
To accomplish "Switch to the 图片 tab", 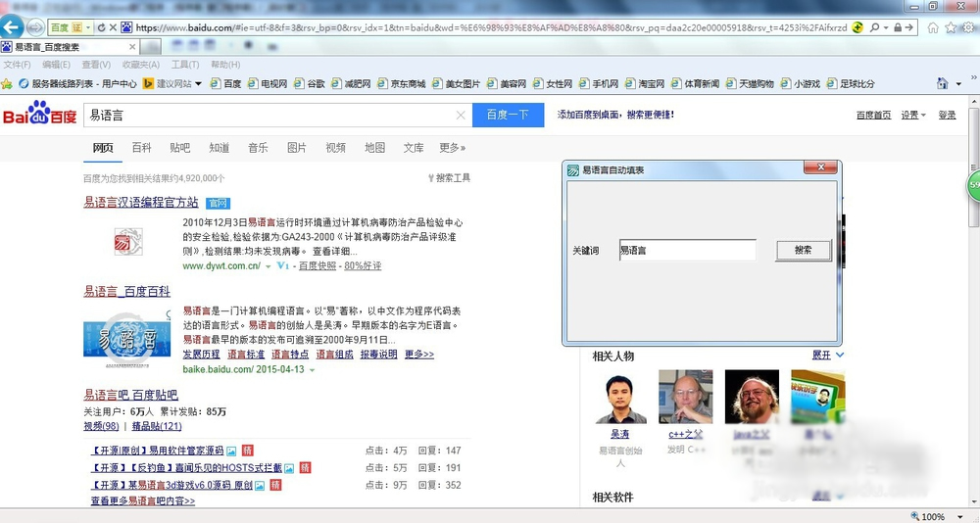I will [296, 148].
